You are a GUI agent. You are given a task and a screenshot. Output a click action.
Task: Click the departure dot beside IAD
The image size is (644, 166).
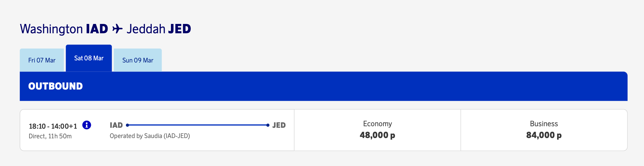(127, 125)
